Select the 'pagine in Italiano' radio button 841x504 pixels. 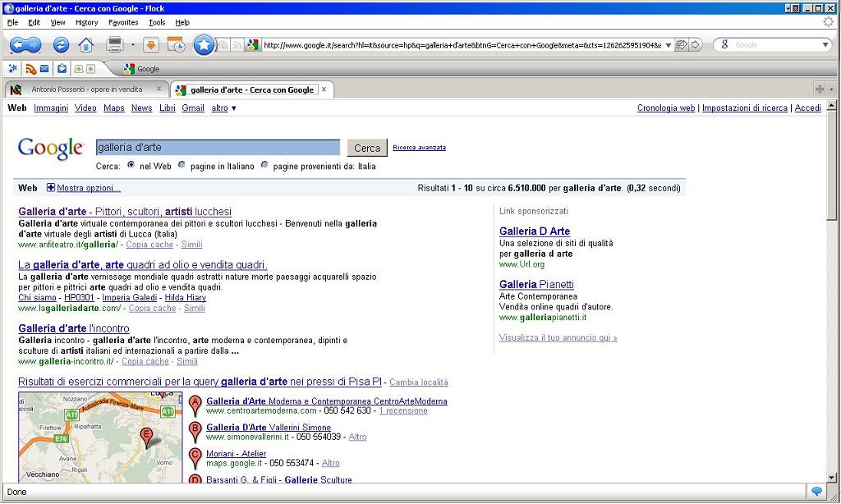coord(182,165)
